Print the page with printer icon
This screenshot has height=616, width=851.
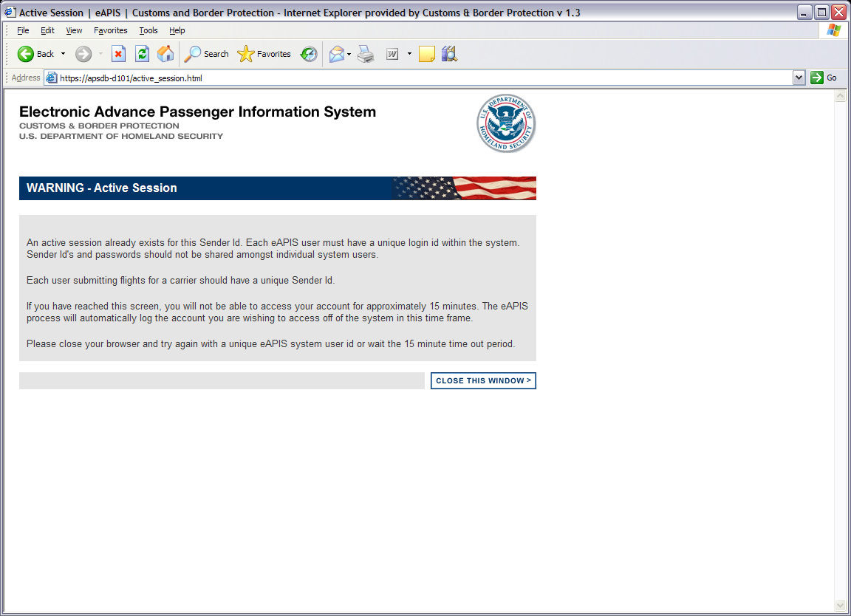pyautogui.click(x=366, y=54)
